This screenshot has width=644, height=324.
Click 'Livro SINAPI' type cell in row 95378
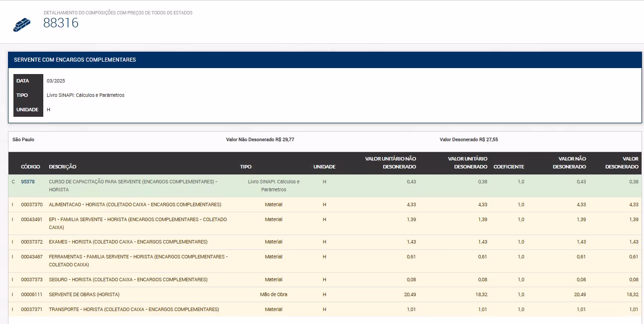pyautogui.click(x=274, y=186)
